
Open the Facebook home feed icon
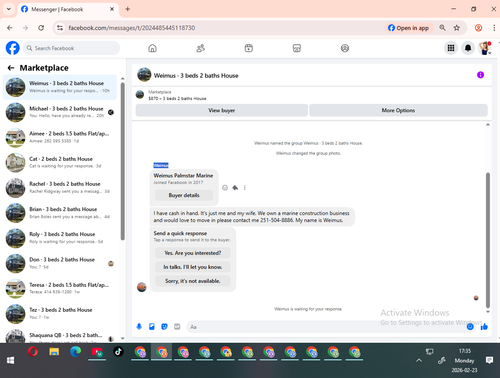(152, 48)
